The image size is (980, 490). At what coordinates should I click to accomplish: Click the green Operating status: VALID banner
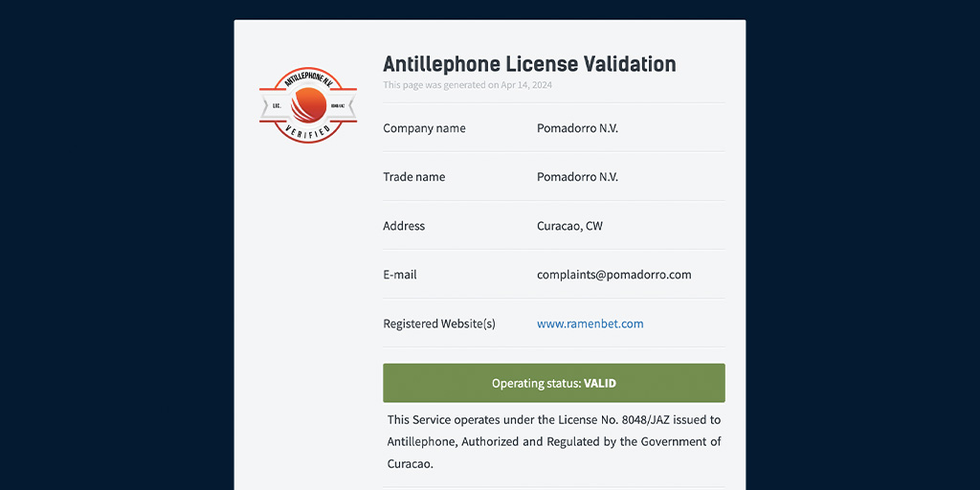tap(554, 383)
